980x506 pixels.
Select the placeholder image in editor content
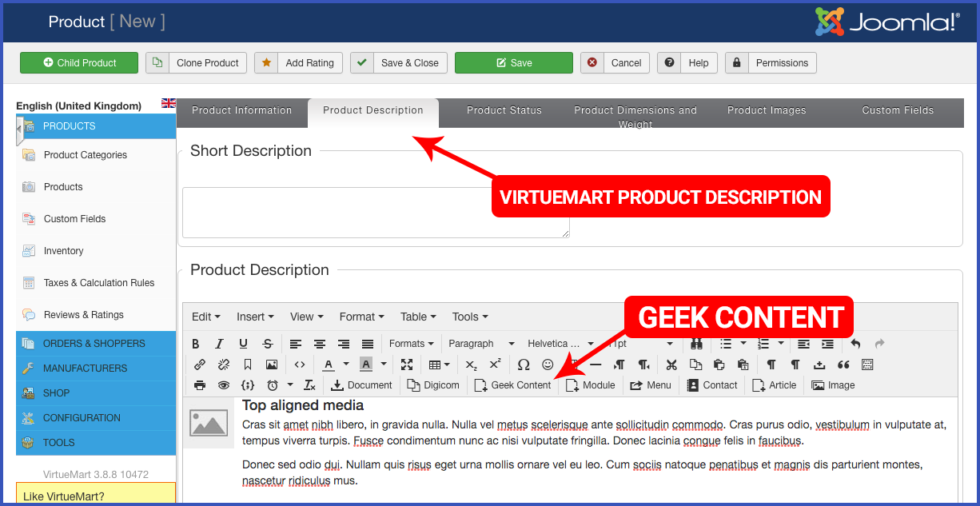[x=208, y=422]
